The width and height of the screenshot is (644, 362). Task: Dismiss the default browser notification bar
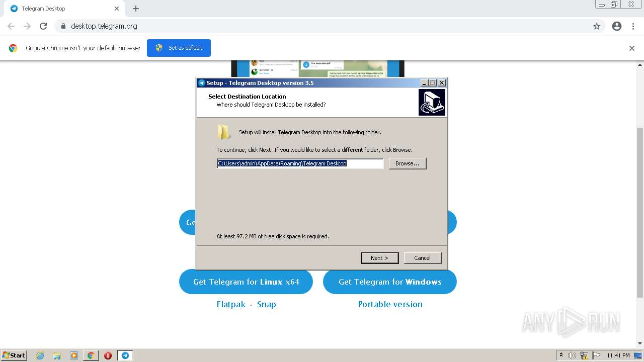(x=632, y=48)
